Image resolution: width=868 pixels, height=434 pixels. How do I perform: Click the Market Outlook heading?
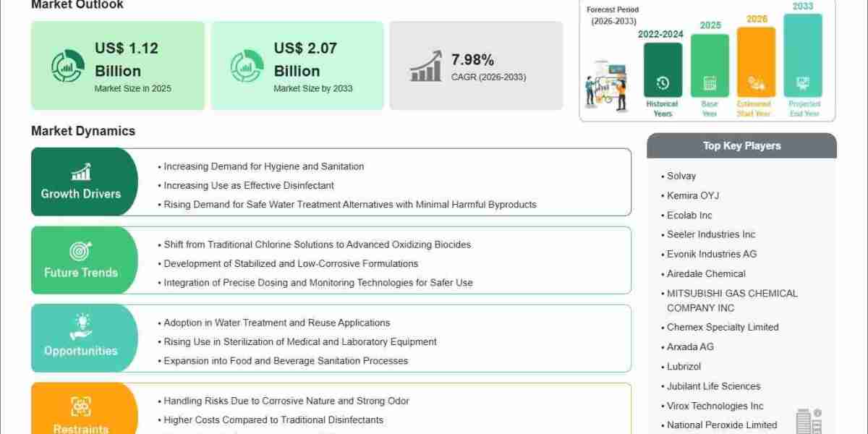pos(77,4)
